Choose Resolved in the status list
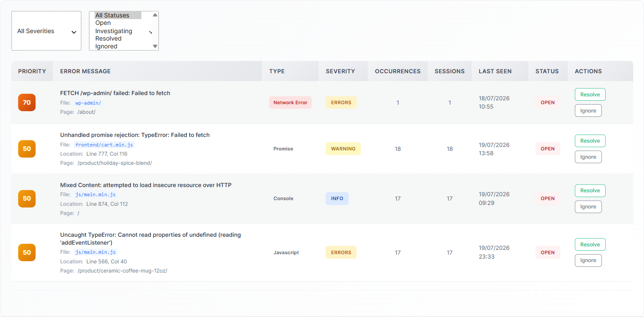 [118, 38]
